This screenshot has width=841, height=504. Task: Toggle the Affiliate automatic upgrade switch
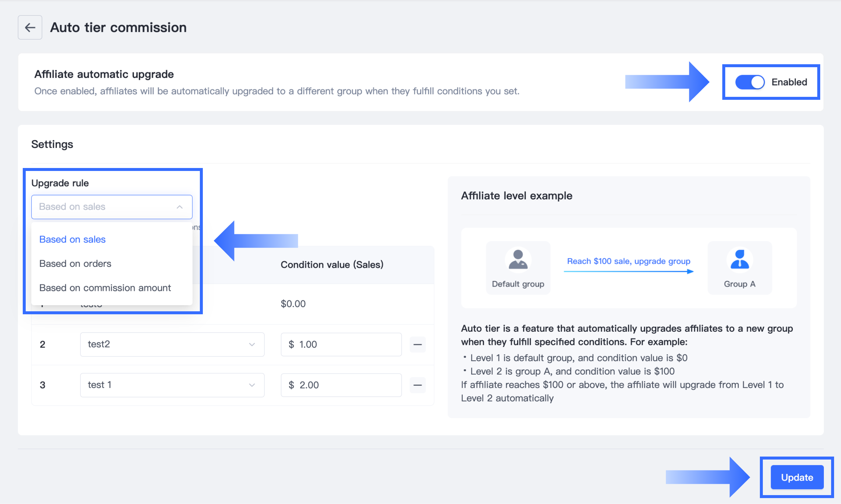click(x=750, y=82)
